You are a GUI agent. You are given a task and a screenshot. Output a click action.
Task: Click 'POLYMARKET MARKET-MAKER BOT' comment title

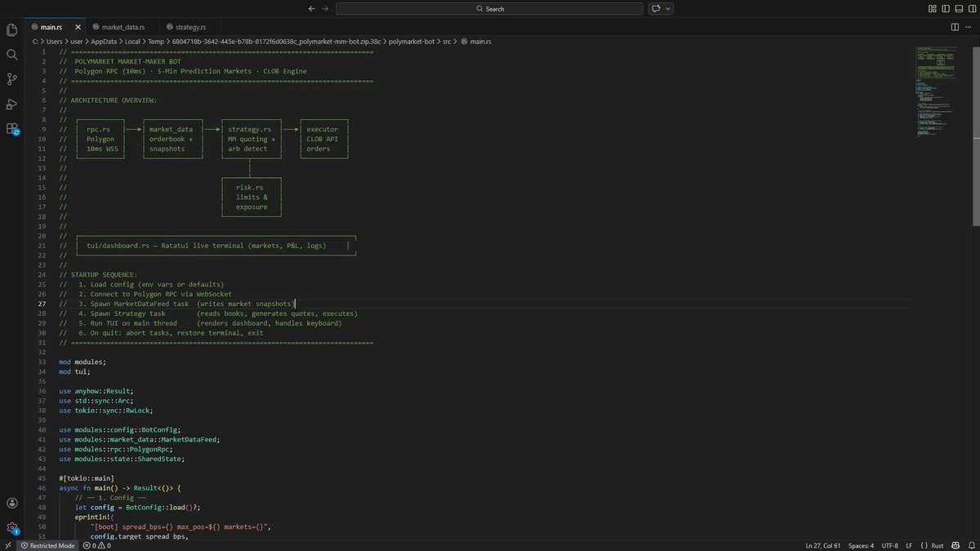(x=127, y=61)
